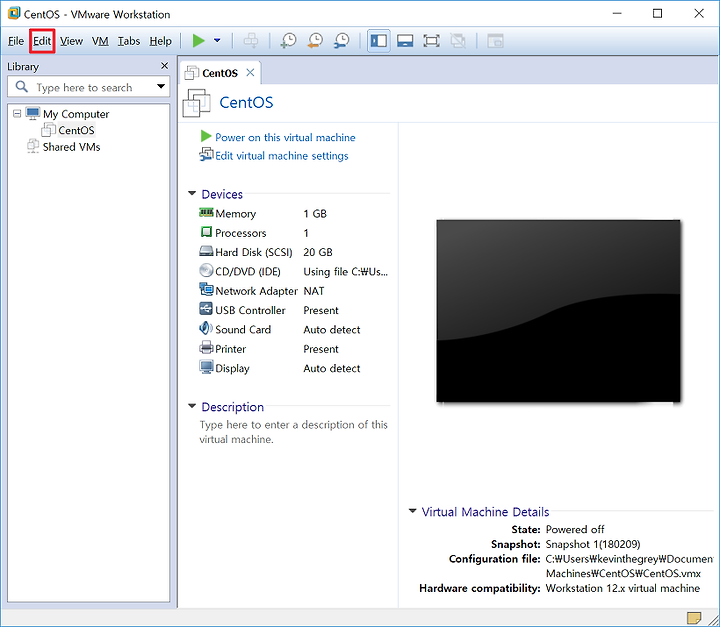
Task: Enter full screen mode icon
Action: coord(431,41)
